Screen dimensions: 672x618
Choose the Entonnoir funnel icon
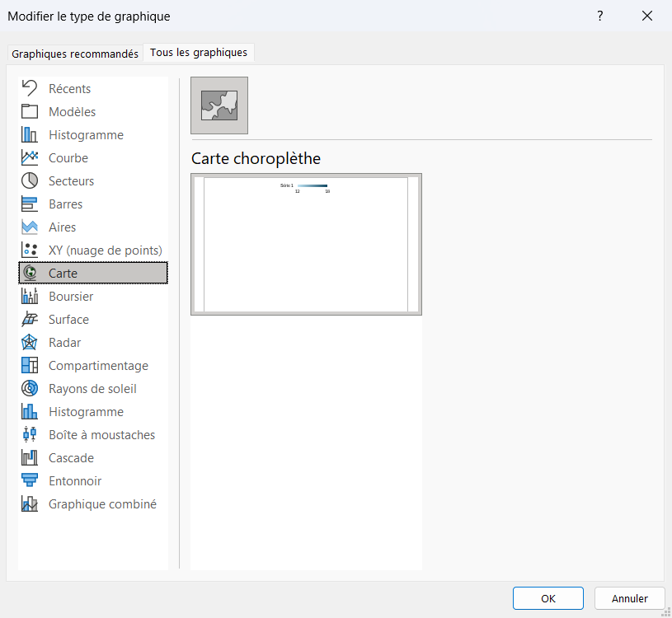(x=30, y=480)
